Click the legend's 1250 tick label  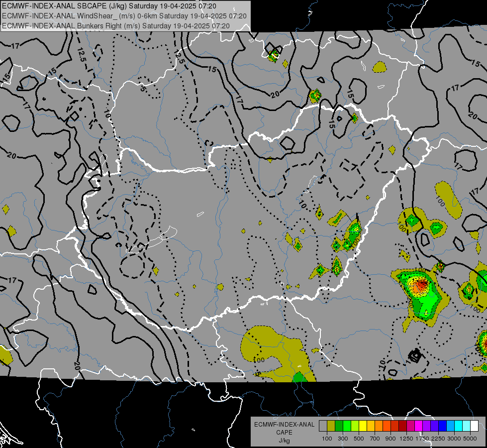[406, 439]
